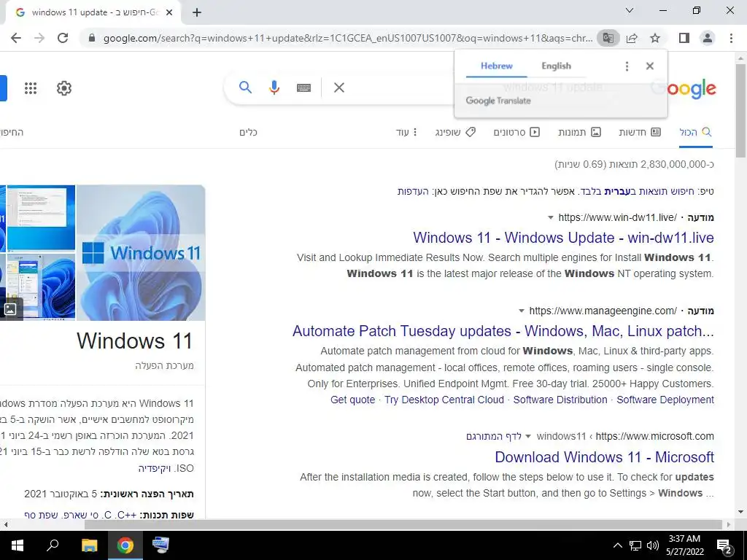Reload the page with the refresh icon

tap(63, 38)
